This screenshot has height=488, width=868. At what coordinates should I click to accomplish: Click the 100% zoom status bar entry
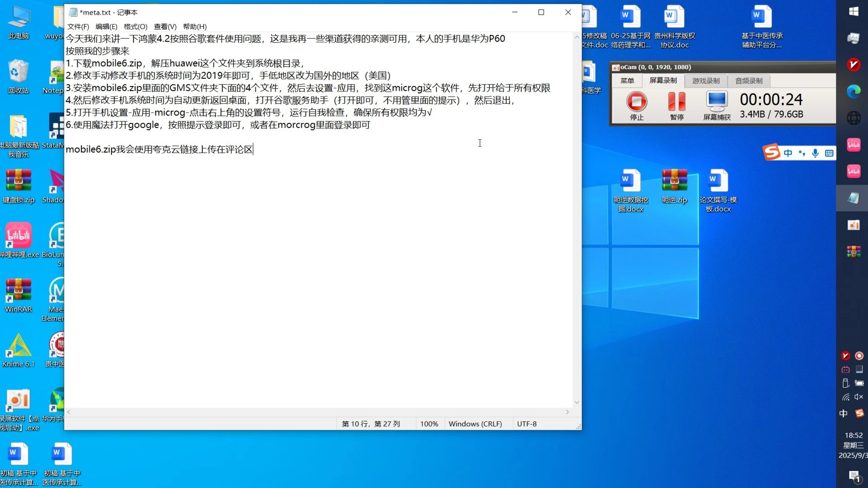tap(429, 424)
